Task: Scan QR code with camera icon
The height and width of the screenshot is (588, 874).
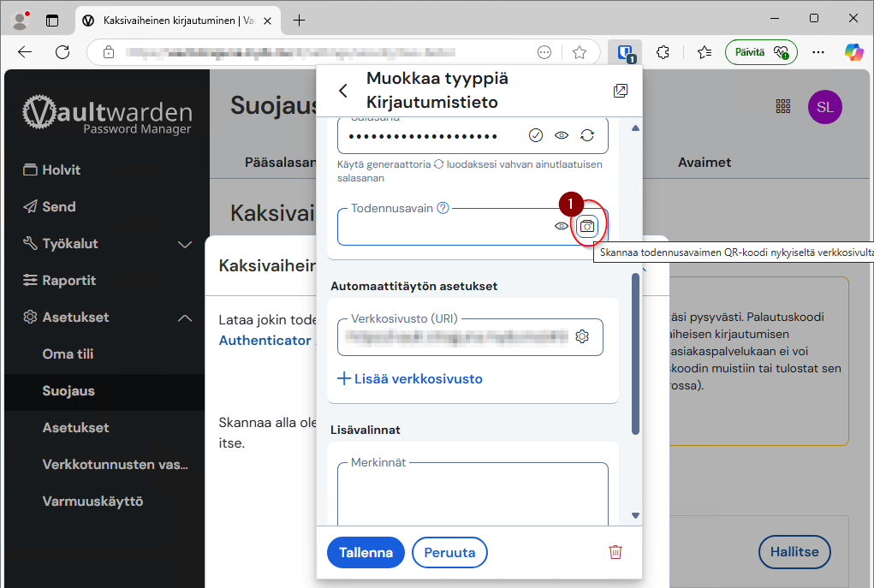Action: point(587,226)
